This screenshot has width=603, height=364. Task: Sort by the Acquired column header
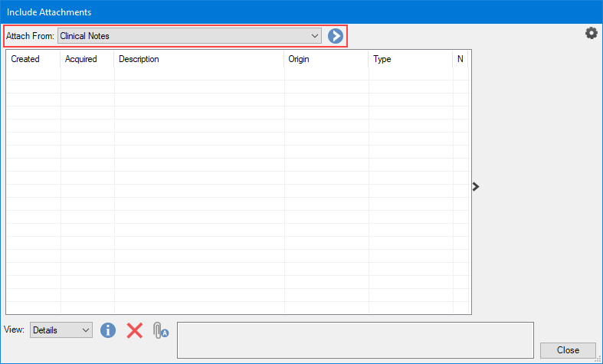click(87, 59)
